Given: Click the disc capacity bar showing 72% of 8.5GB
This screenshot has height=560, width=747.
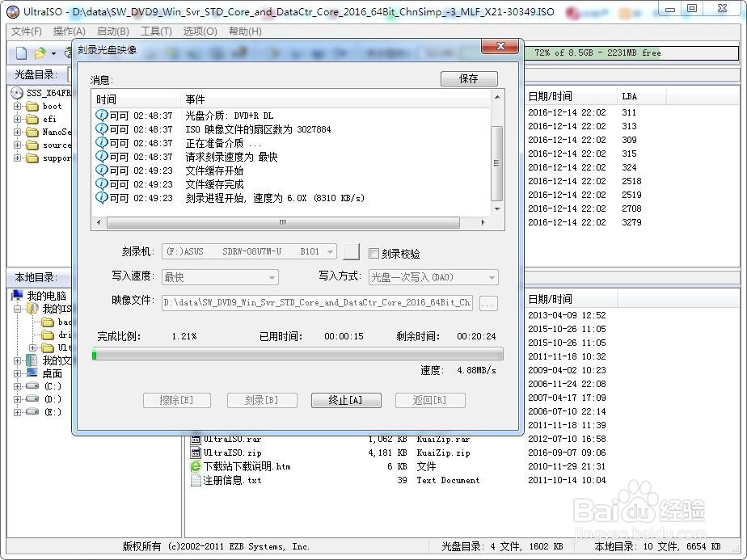Looking at the screenshot, I should (x=631, y=53).
